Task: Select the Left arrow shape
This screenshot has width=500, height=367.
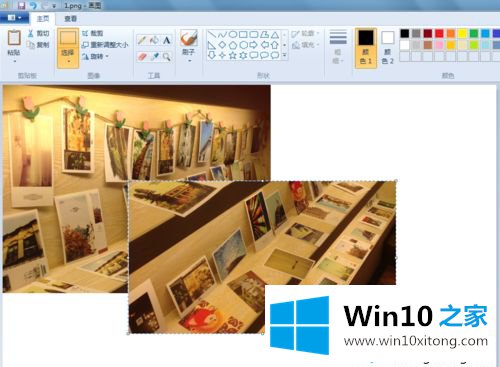Action: click(264, 45)
